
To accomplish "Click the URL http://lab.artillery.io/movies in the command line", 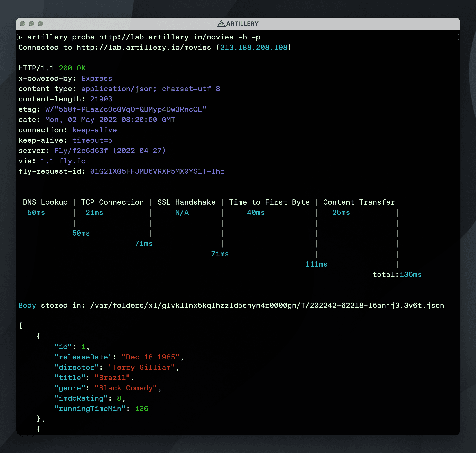I will 166,37.
